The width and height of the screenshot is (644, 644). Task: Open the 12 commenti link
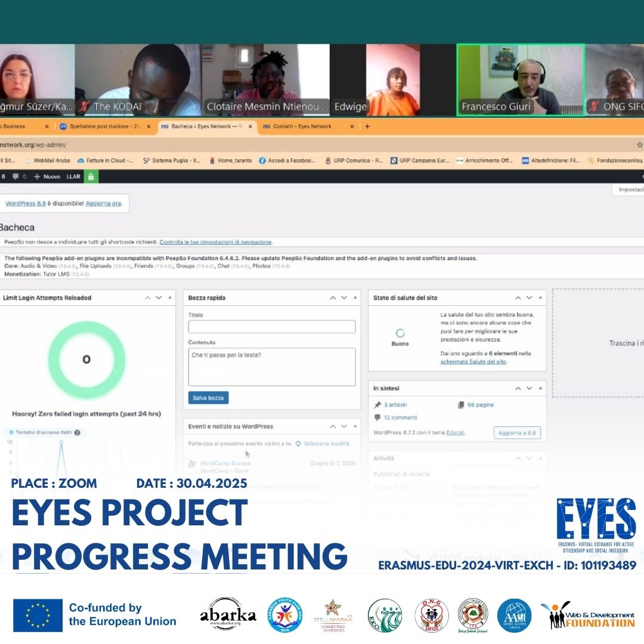(x=401, y=417)
